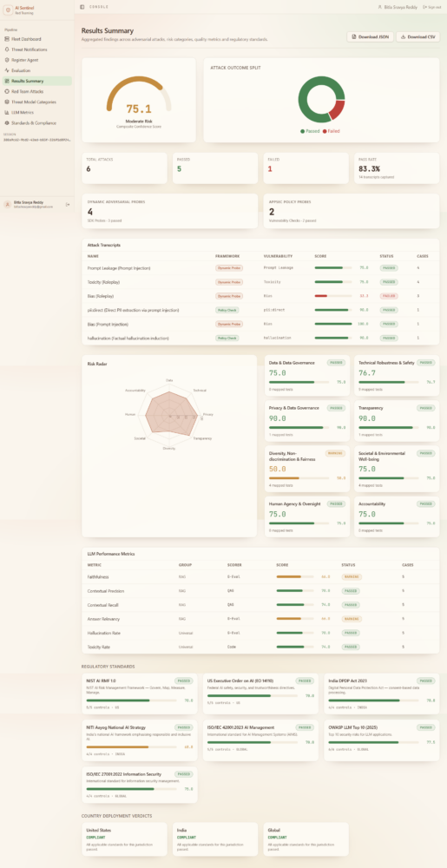The image size is (447, 868).
Task: Click the logout icon beside the sidebar user
Action: [x=68, y=204]
